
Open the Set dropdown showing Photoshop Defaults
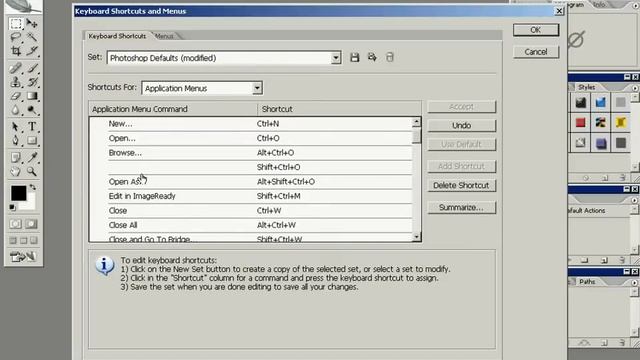point(336,58)
